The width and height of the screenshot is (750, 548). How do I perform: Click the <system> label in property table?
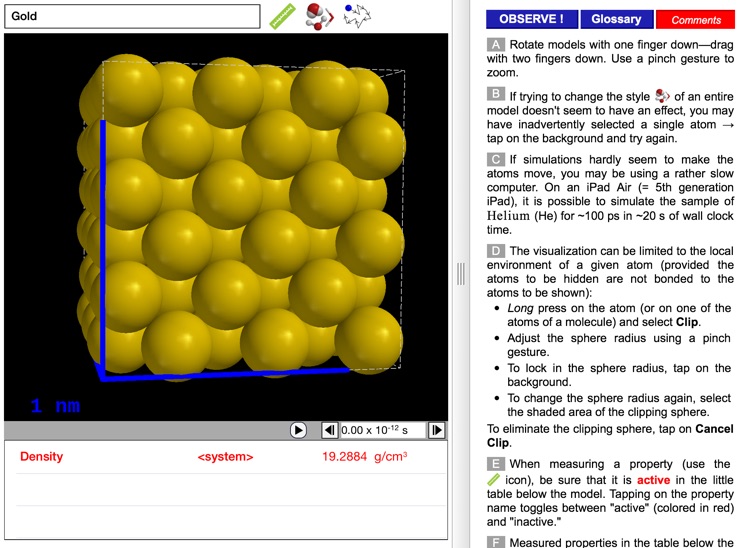(x=225, y=457)
